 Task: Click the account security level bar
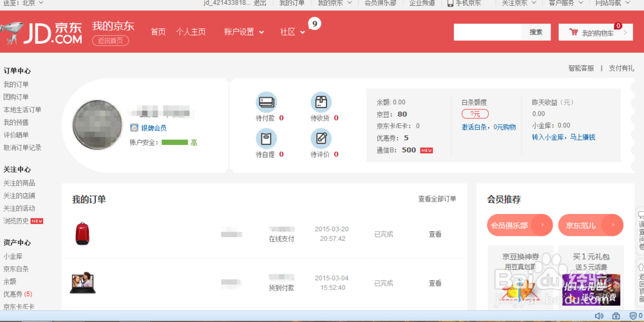[175, 142]
